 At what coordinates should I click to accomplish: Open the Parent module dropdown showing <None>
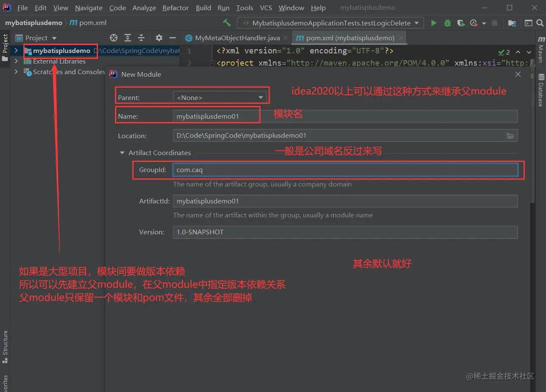220,97
